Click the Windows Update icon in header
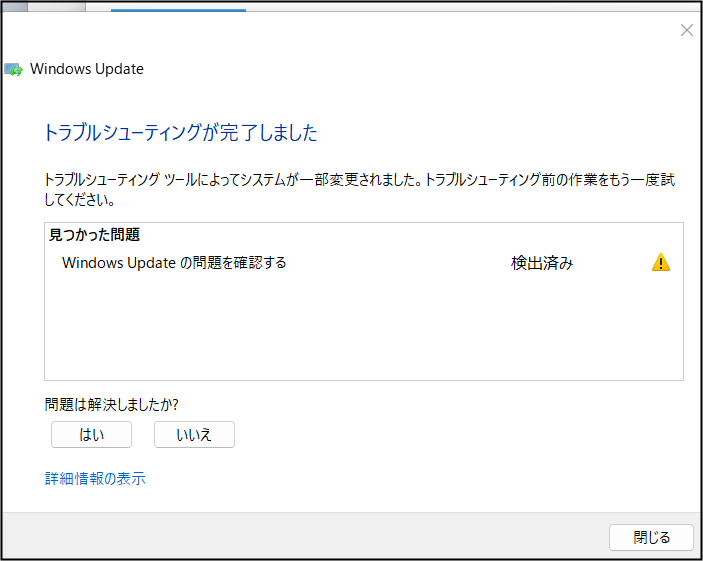The image size is (703, 561). point(13,70)
